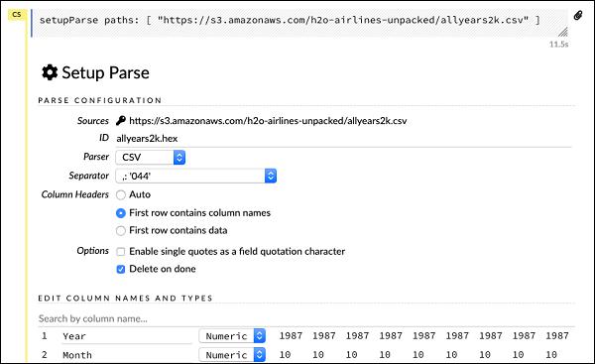Click the last 1987 value in Year row
This screenshot has height=364, width=595.
pyautogui.click(x=557, y=336)
